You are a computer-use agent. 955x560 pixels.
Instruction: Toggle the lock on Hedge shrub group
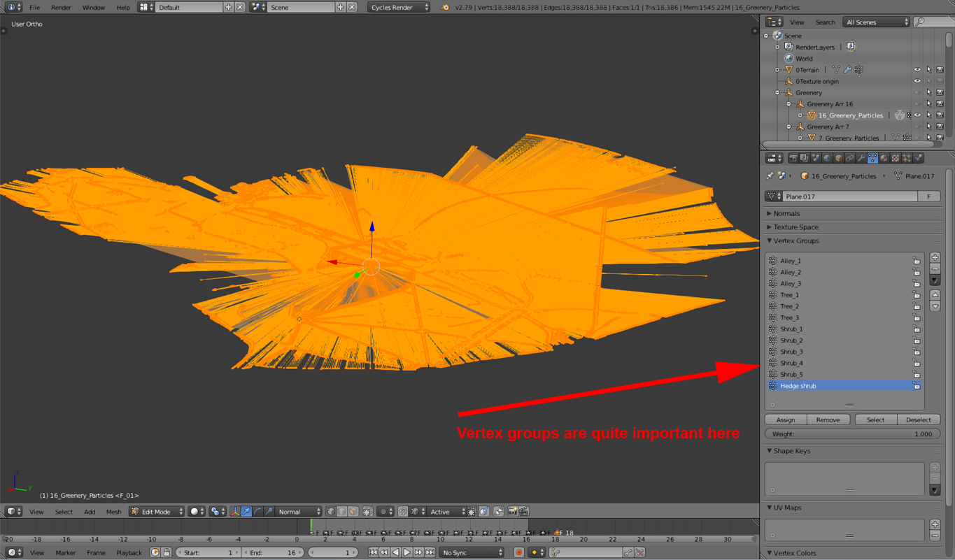click(x=916, y=386)
